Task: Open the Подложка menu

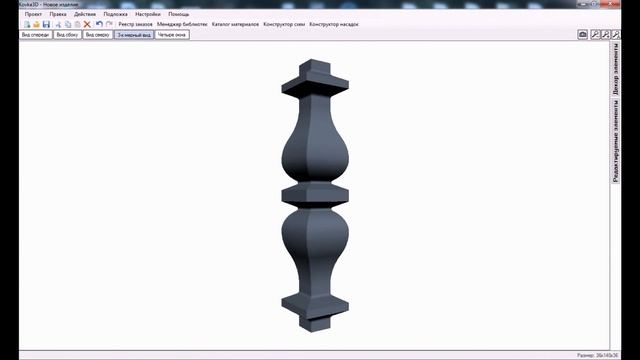Action: click(x=115, y=14)
